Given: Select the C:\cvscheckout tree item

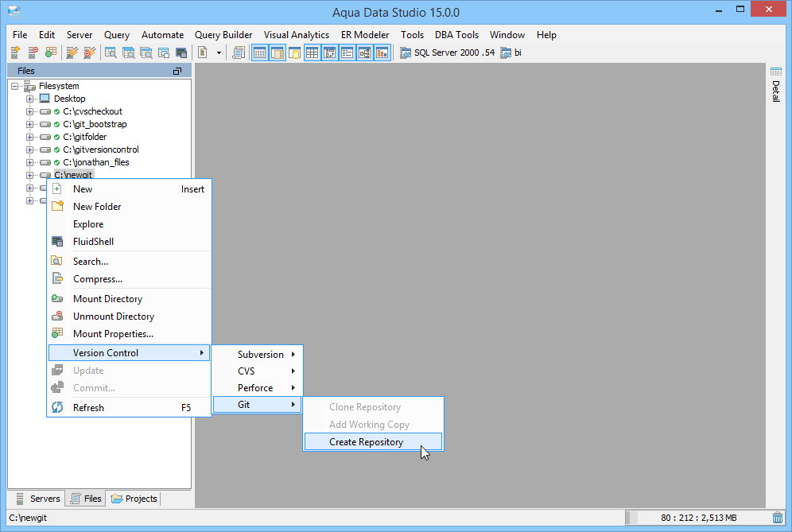Looking at the screenshot, I should click(x=92, y=111).
